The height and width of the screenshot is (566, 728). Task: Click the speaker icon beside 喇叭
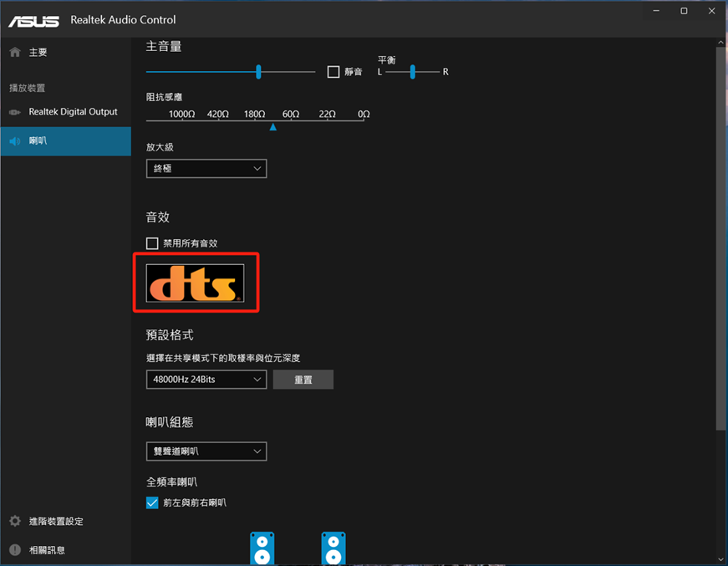pyautogui.click(x=15, y=141)
